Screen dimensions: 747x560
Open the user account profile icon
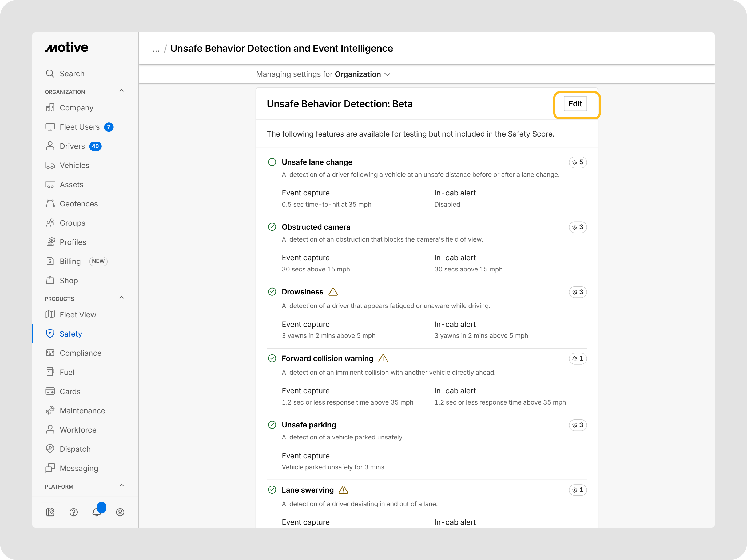tap(120, 512)
